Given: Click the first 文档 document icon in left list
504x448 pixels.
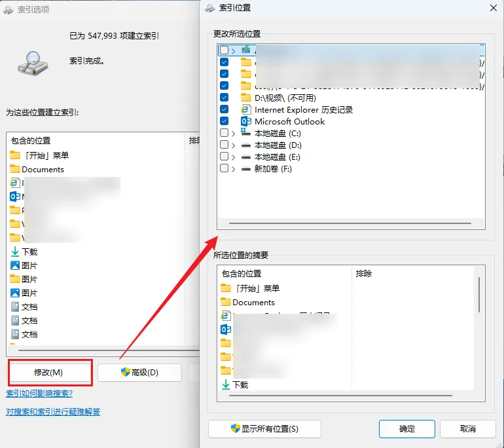Looking at the screenshot, I should (x=15, y=307).
